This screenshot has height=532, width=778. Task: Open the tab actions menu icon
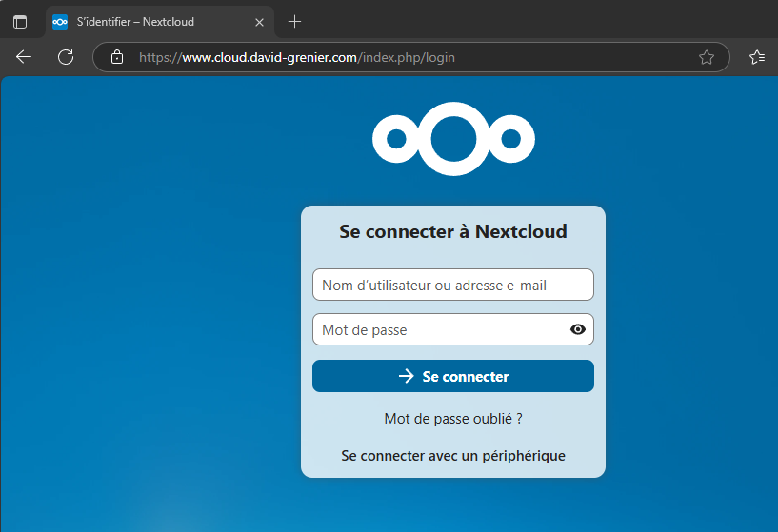point(20,22)
